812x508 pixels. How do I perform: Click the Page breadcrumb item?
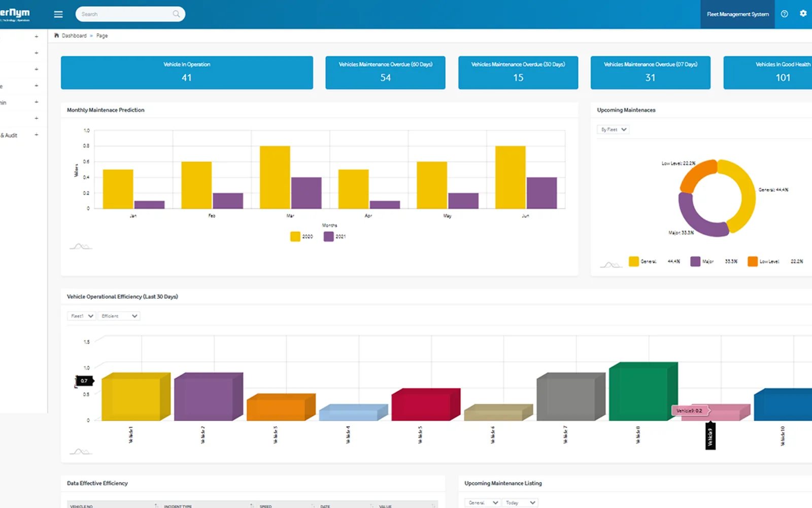click(x=102, y=36)
